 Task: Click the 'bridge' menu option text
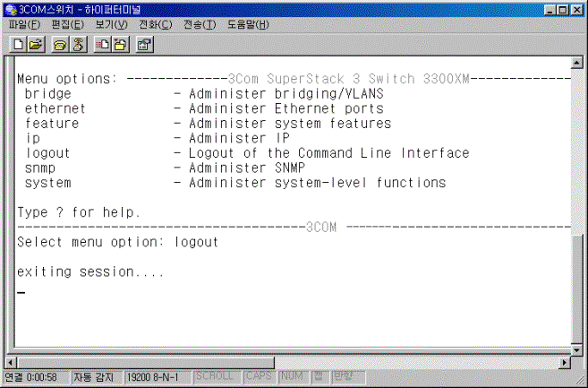(x=48, y=93)
